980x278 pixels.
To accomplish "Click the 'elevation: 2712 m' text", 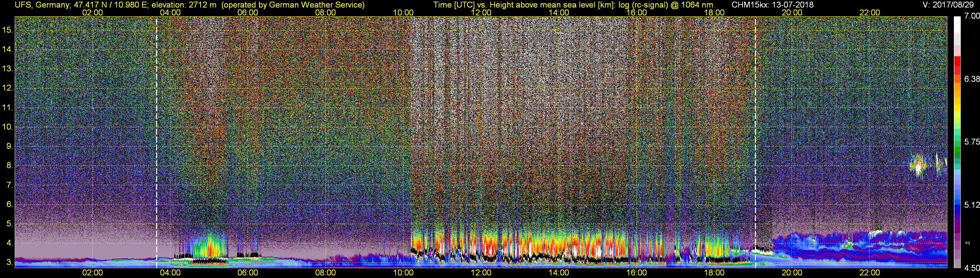I will [184, 5].
